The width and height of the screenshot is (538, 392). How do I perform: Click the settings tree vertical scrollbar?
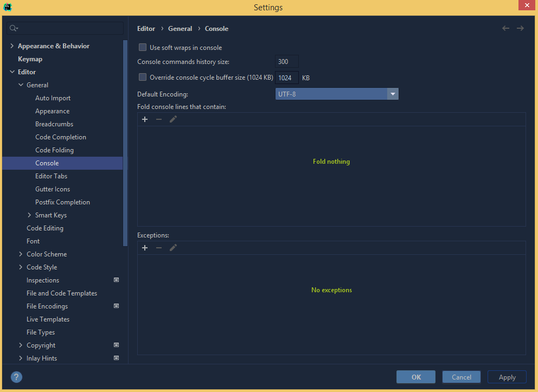point(125,143)
